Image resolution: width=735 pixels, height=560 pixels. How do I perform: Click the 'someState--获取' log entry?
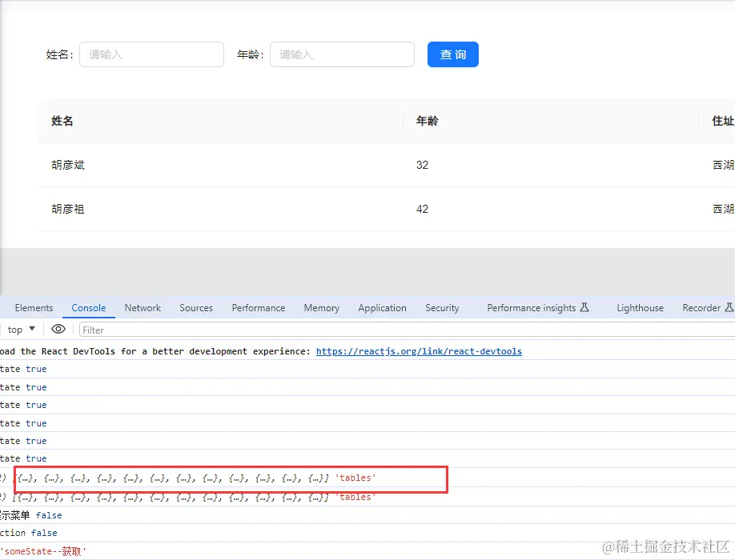[x=43, y=551]
